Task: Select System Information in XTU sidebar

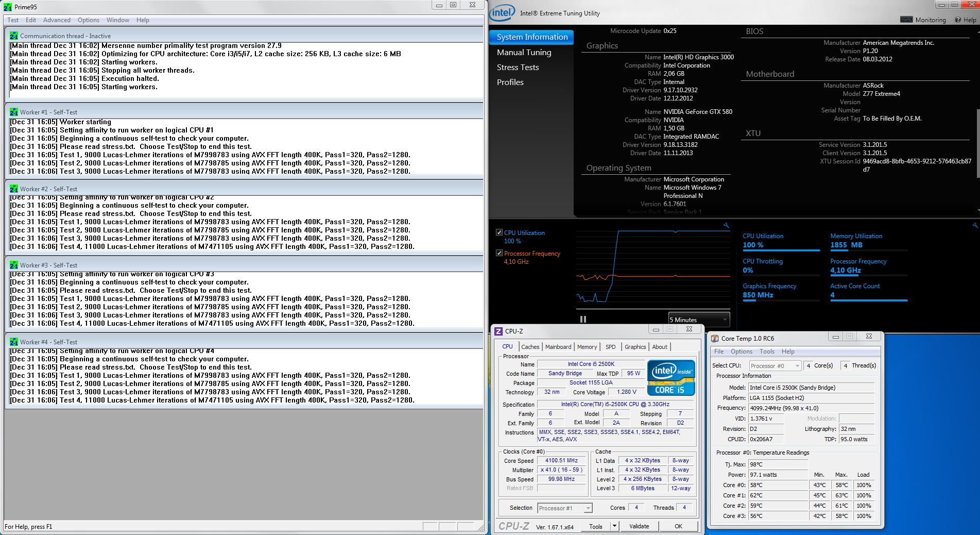Action: (532, 37)
